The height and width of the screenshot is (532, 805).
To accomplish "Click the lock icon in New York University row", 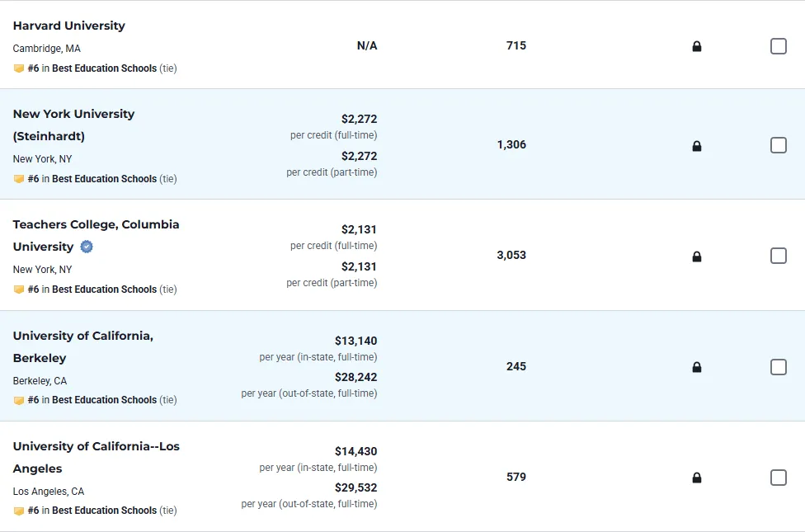I will 697,146.
